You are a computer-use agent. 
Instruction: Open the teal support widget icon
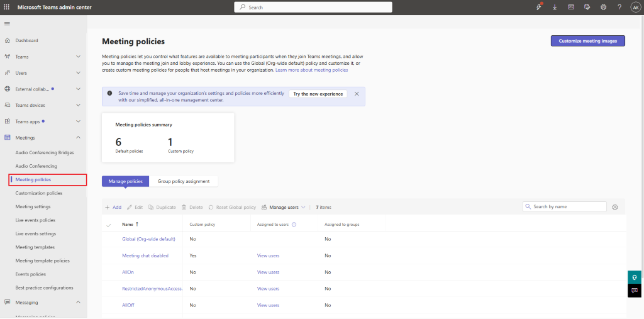click(634, 277)
